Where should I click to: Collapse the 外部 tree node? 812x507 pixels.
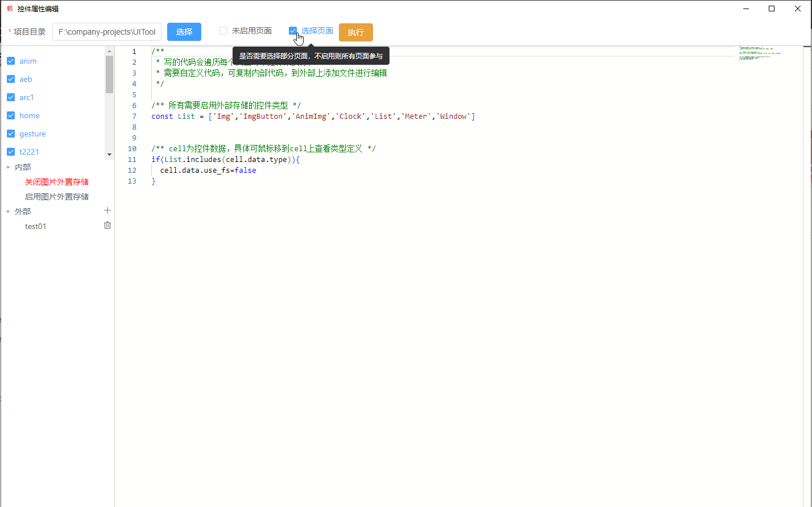click(8, 211)
